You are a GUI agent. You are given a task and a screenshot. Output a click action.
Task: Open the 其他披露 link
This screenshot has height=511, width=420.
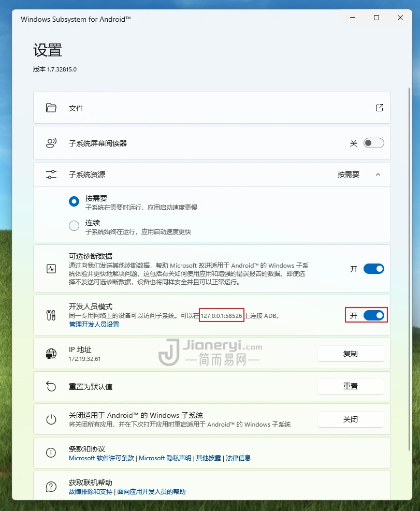coord(208,458)
